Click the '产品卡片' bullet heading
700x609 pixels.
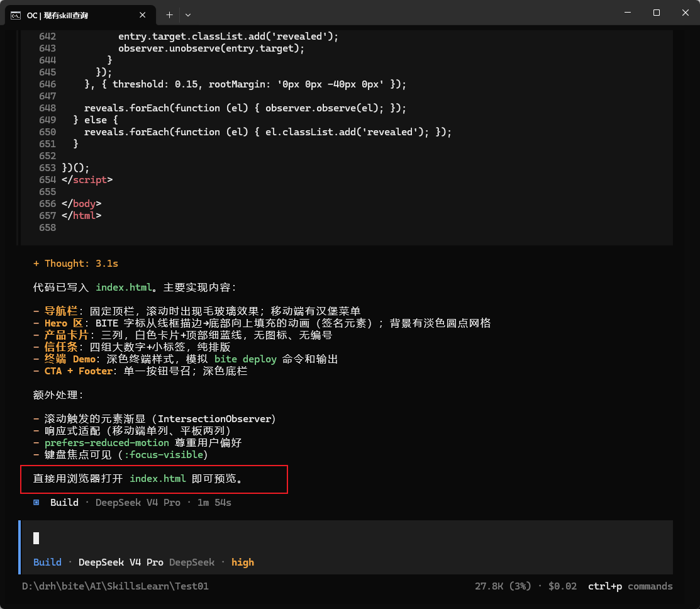tap(67, 335)
